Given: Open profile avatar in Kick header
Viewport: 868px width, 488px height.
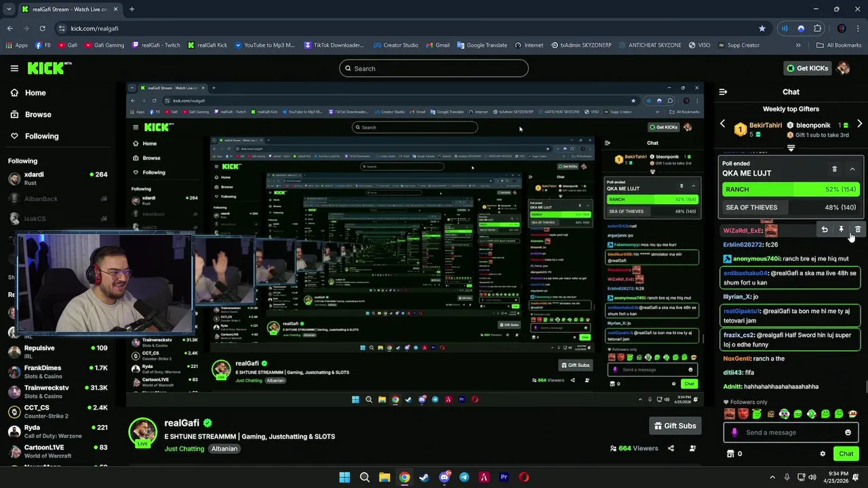Looking at the screenshot, I should pos(843,68).
